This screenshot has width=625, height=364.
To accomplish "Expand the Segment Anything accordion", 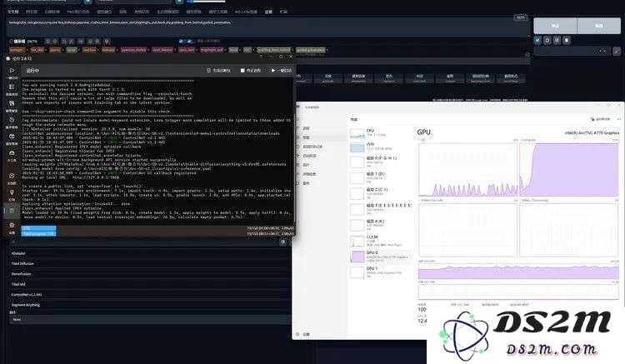I will point(149,305).
